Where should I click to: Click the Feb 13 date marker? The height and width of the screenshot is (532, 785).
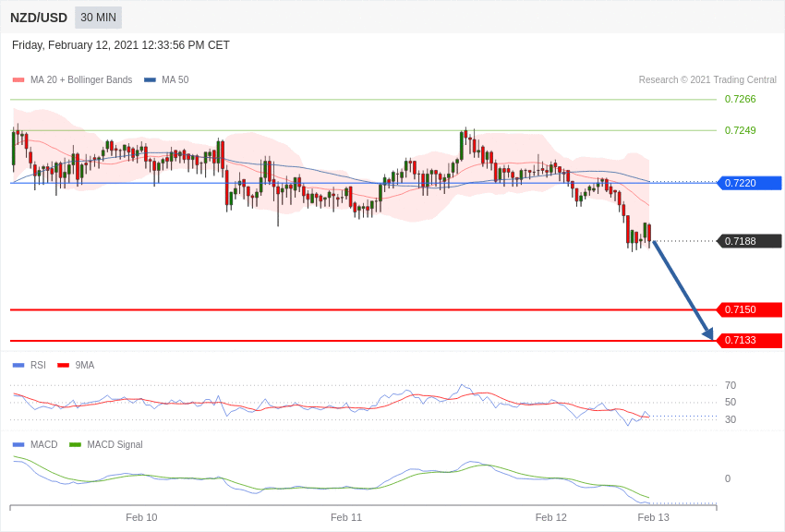click(x=653, y=517)
